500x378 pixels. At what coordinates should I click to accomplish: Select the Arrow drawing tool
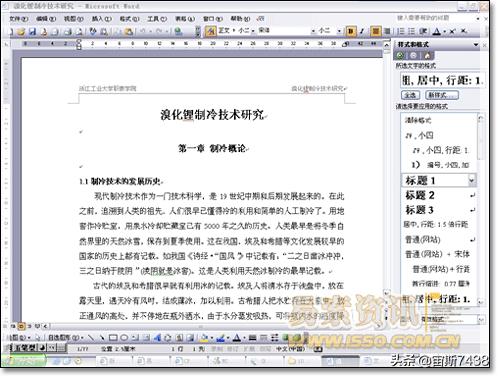pos(102,338)
